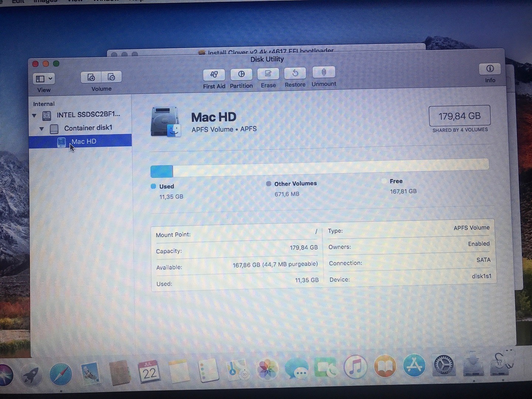Open Mail from the Dock
This screenshot has width=532, height=399.
click(x=90, y=374)
